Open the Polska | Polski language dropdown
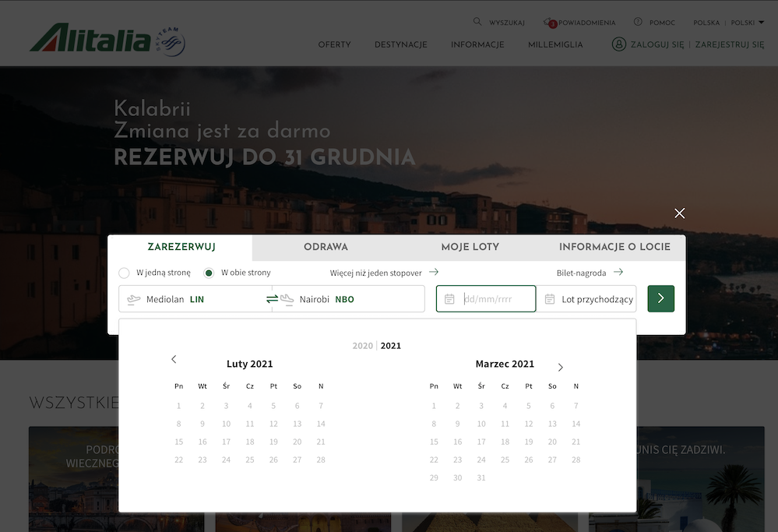Image resolution: width=778 pixels, height=532 pixels. tap(728, 23)
